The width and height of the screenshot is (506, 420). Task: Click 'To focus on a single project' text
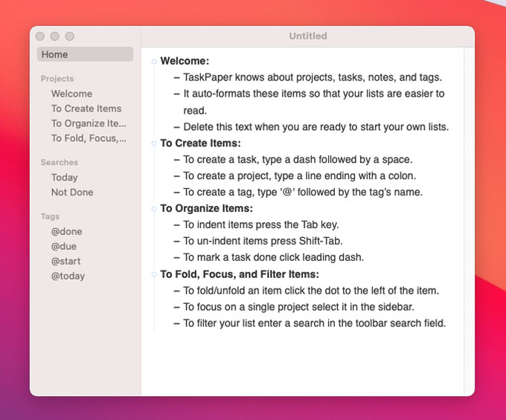(298, 307)
